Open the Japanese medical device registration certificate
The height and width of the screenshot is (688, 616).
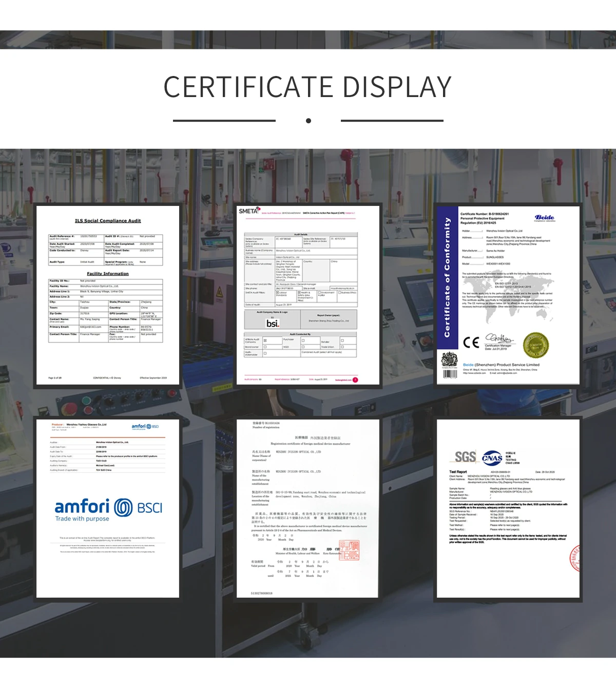pyautogui.click(x=308, y=509)
